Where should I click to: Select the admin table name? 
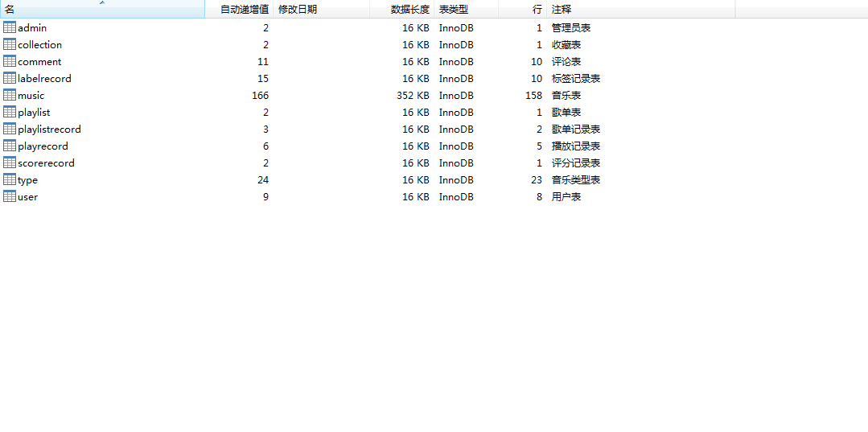(x=32, y=27)
